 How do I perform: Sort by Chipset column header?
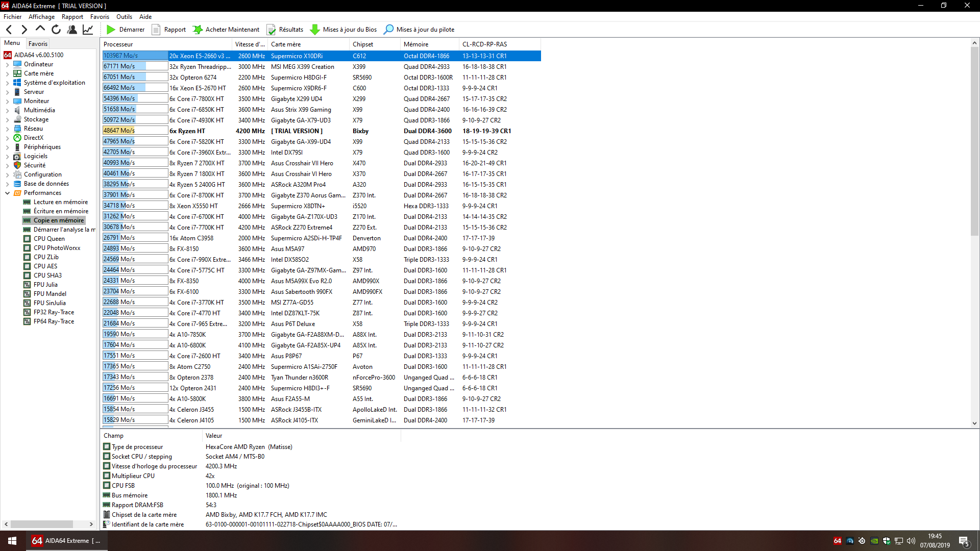pyautogui.click(x=375, y=44)
